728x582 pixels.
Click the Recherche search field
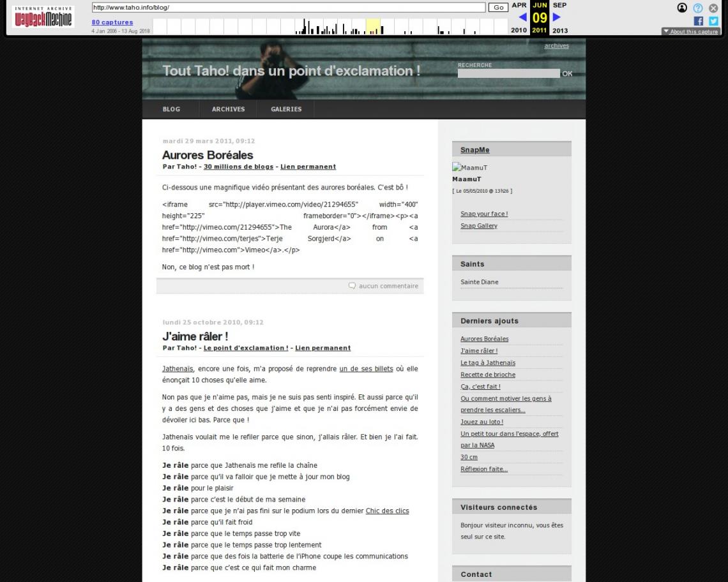point(509,73)
